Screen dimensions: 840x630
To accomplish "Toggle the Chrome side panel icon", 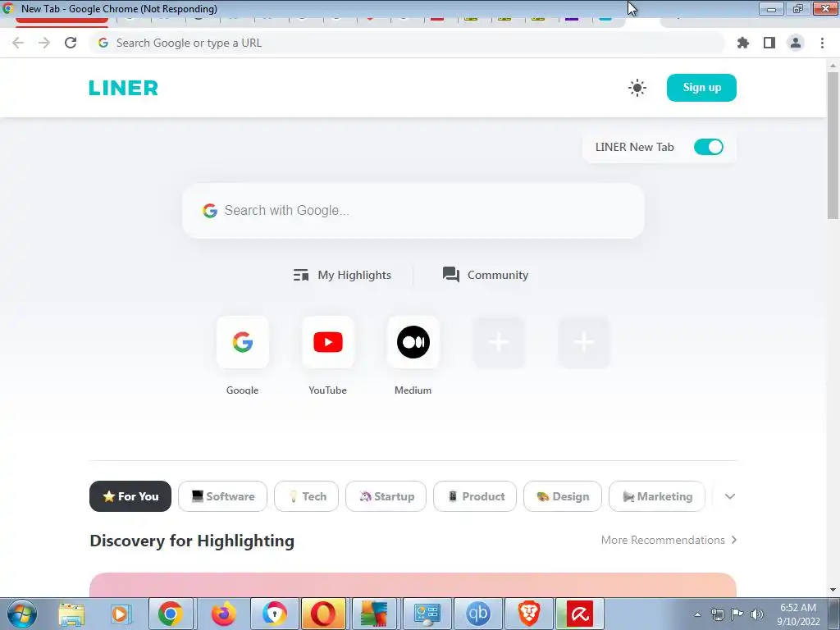I will 769,43.
